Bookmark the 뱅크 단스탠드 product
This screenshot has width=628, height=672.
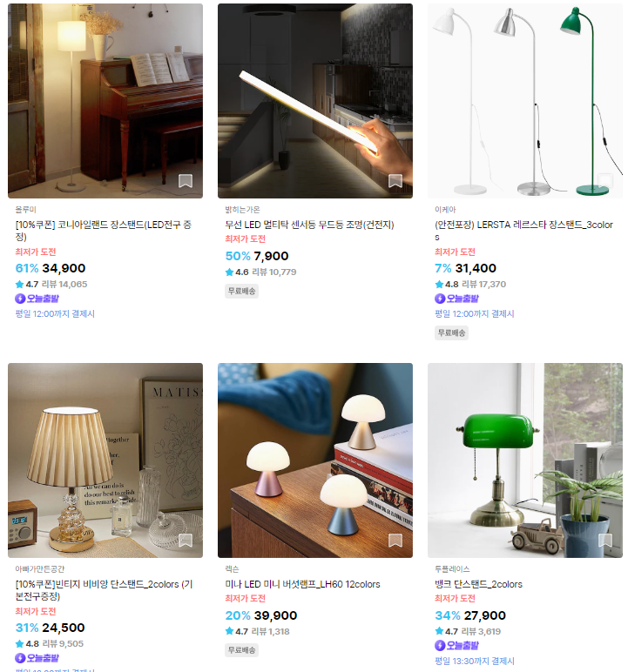click(604, 541)
